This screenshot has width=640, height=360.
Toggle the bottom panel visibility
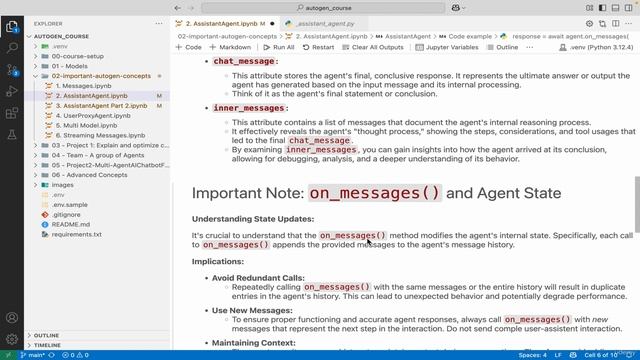pyautogui.click(x=616, y=8)
